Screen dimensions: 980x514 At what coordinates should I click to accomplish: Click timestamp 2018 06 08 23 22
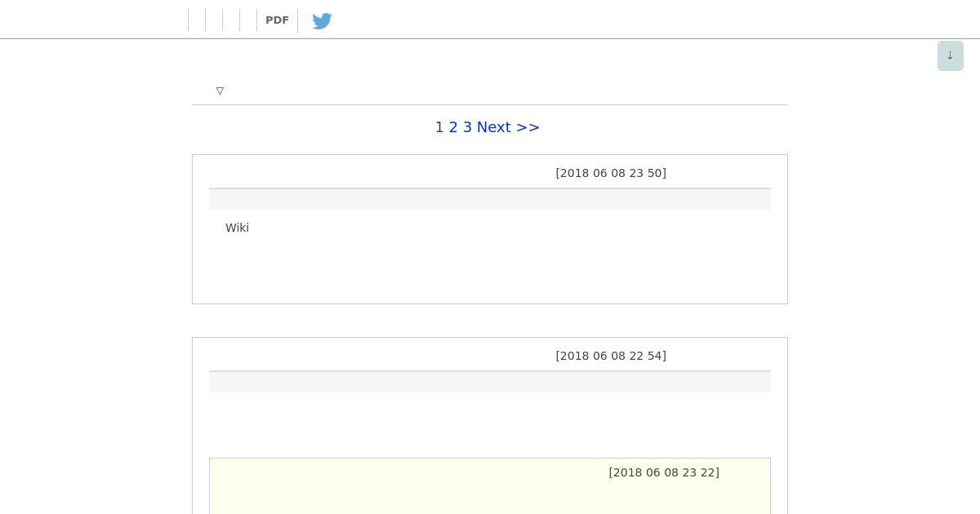coord(664,472)
